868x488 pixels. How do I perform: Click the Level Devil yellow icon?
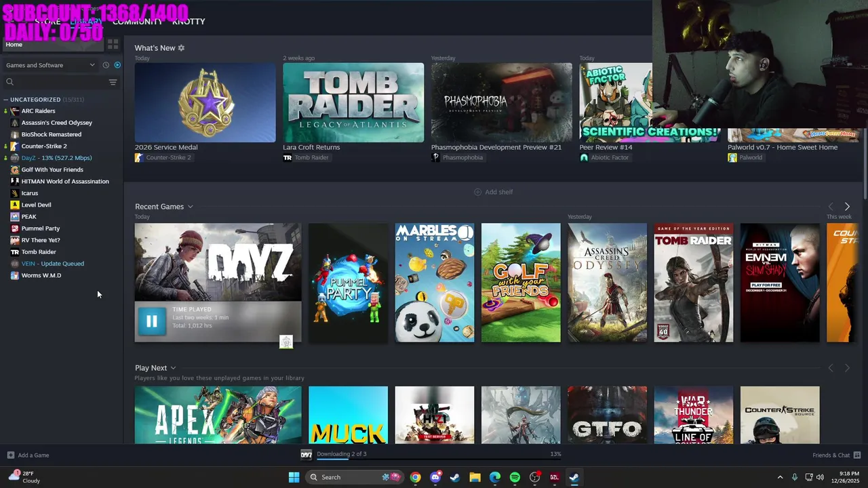point(15,205)
